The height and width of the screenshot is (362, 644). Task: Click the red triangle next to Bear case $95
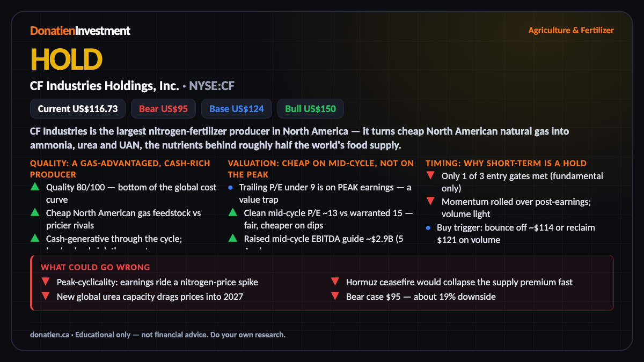pyautogui.click(x=335, y=296)
